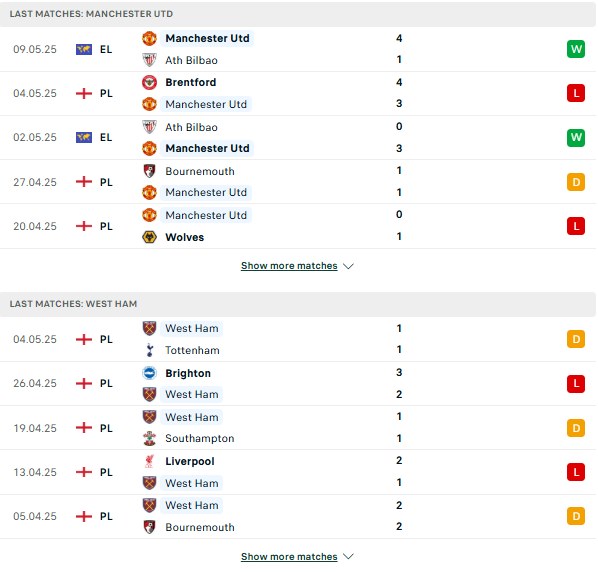Open Show more matches link under West Ham
This screenshot has width=598, height=573.
point(289,557)
